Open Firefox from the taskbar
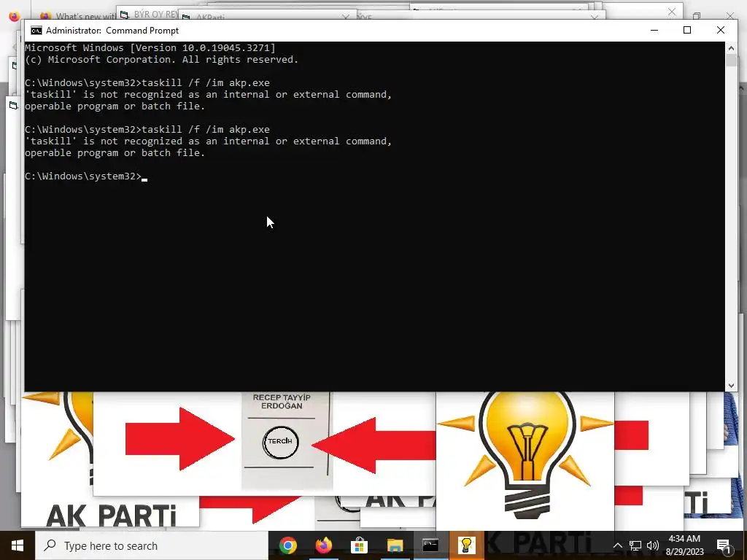 (x=323, y=545)
